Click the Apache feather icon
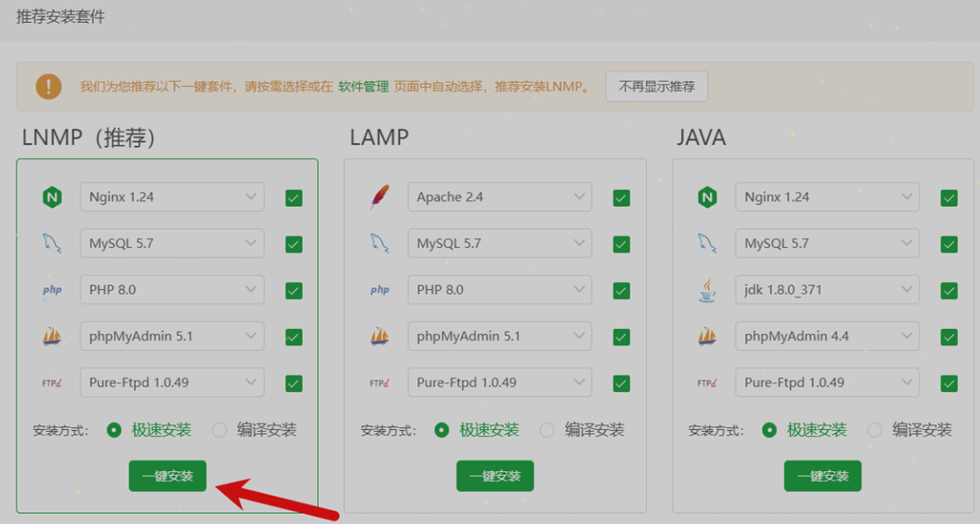Image resolution: width=980 pixels, height=524 pixels. (380, 198)
